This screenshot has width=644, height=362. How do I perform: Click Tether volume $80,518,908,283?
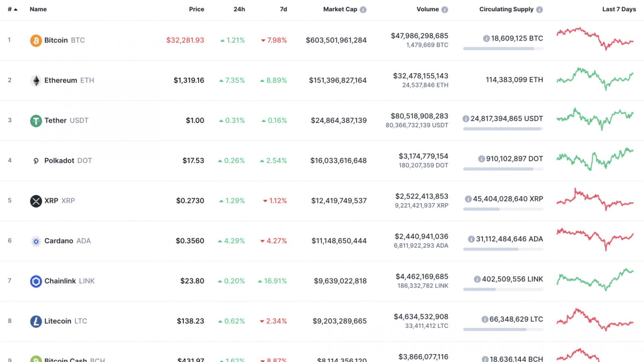click(x=419, y=116)
